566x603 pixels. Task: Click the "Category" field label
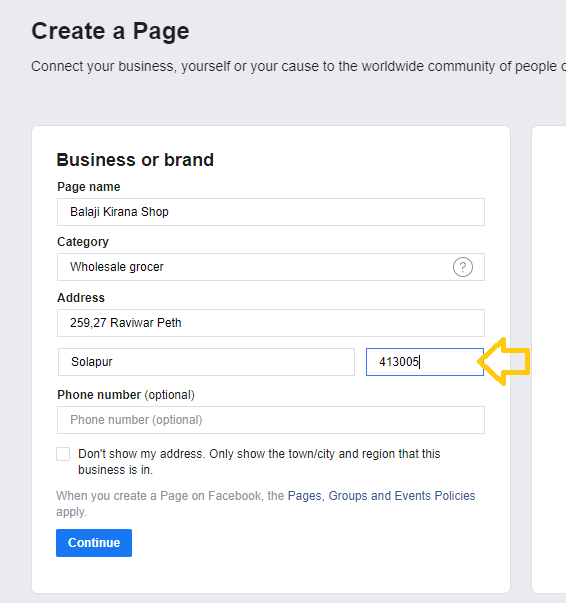[83, 242]
